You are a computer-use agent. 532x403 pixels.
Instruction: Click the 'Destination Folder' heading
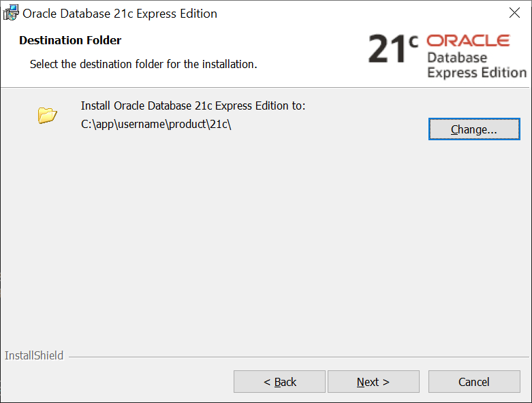70,40
